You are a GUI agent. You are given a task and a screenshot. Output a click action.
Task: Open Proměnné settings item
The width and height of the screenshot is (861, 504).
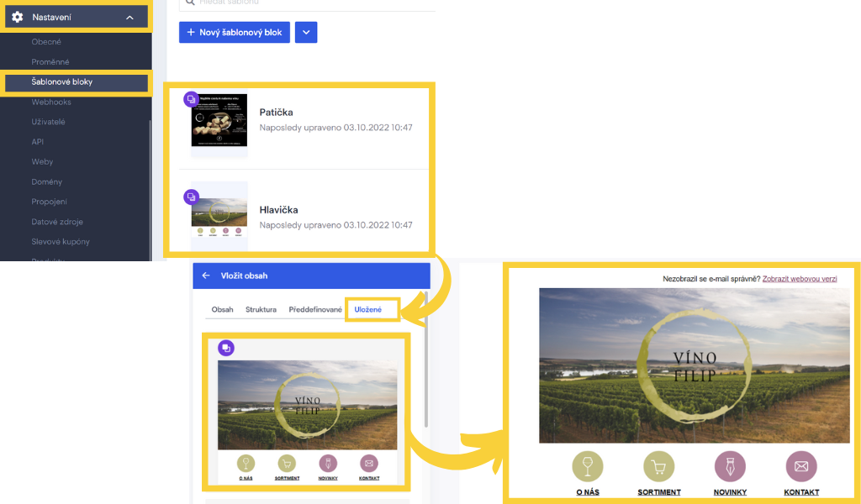[x=50, y=62]
